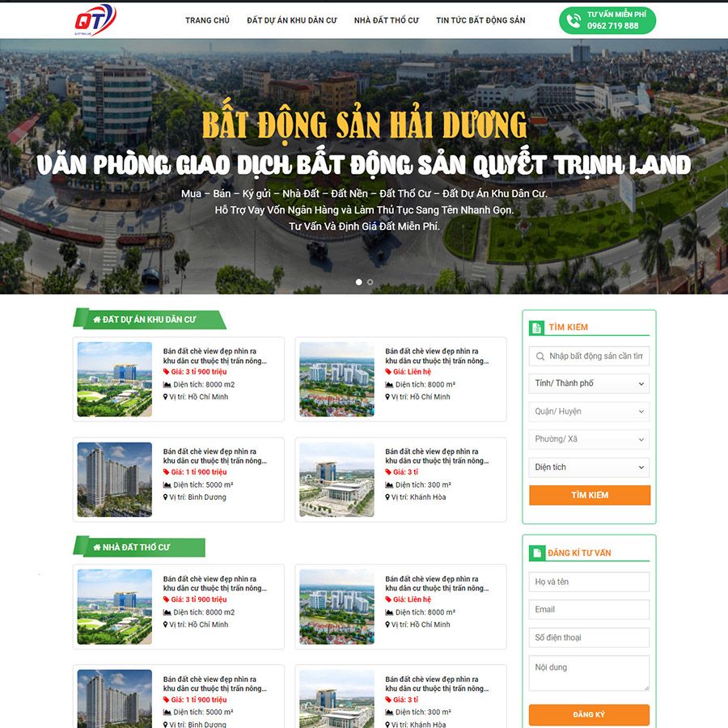Open the Tỉnh/Thành phố dropdown
The image size is (728, 728).
point(588,383)
